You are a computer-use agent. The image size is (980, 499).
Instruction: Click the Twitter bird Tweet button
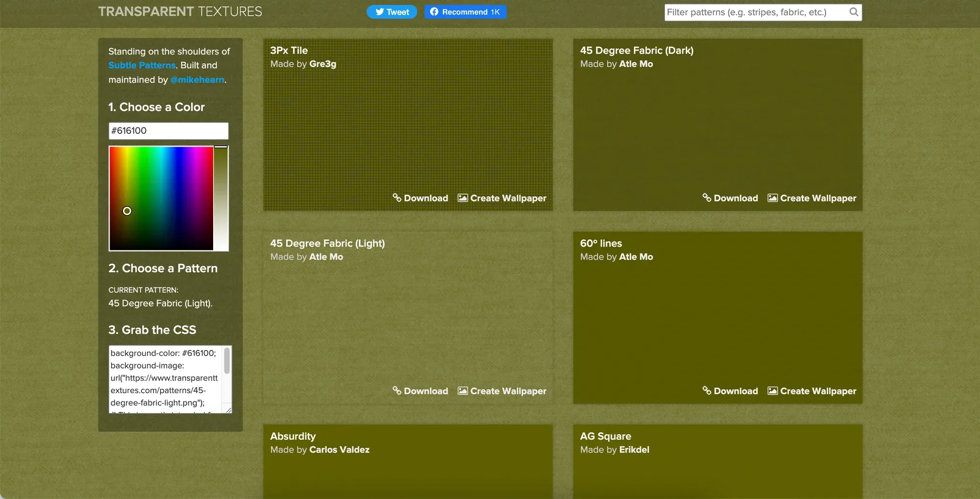(x=392, y=12)
